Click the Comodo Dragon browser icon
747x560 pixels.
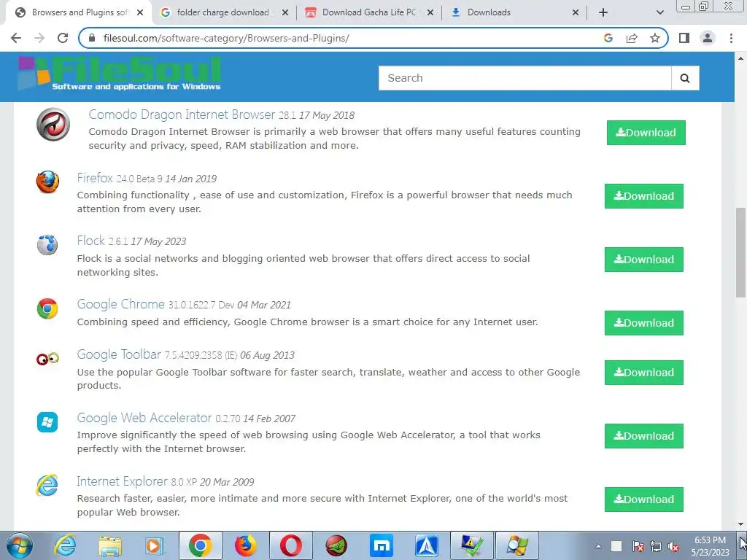53,124
